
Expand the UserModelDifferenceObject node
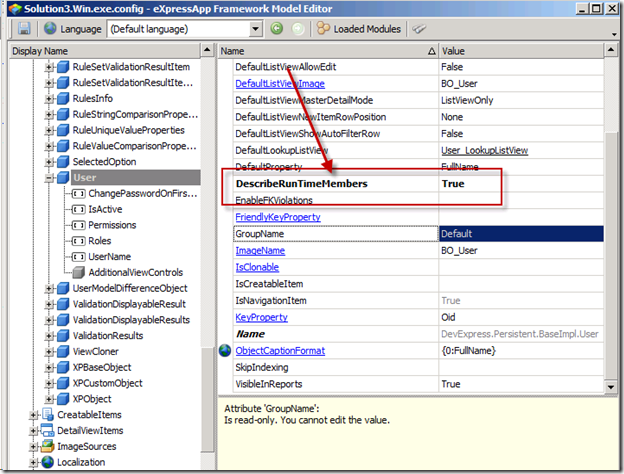tap(49, 288)
